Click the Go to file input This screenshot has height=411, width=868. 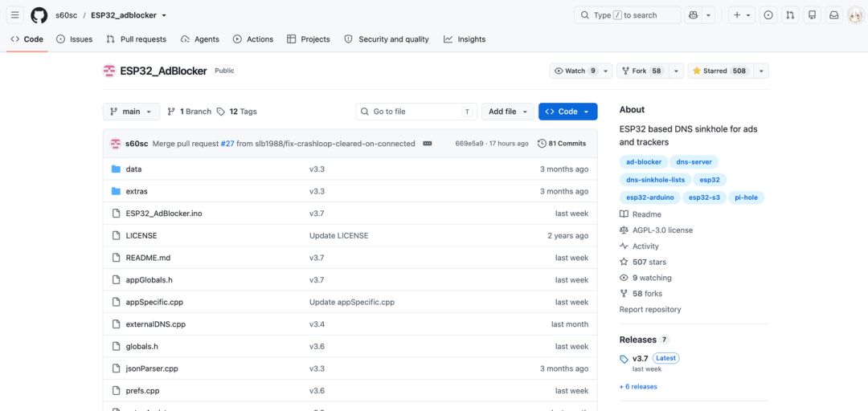point(416,112)
